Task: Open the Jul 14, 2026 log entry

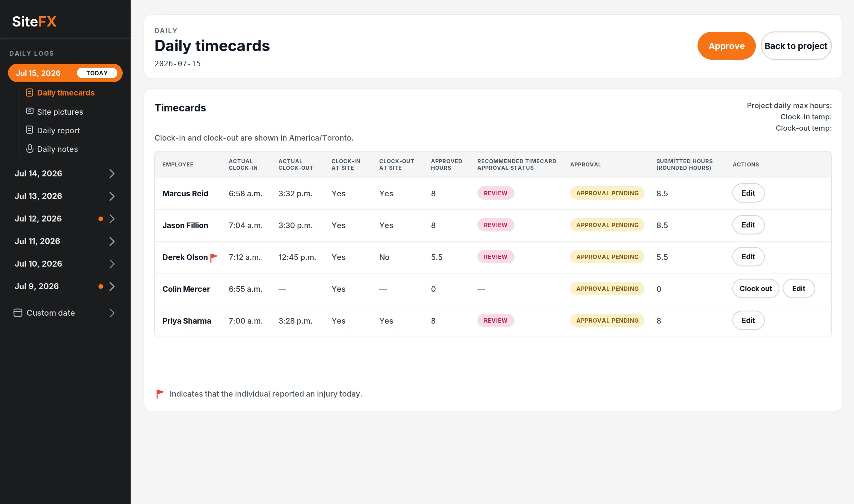Action: 65,173
